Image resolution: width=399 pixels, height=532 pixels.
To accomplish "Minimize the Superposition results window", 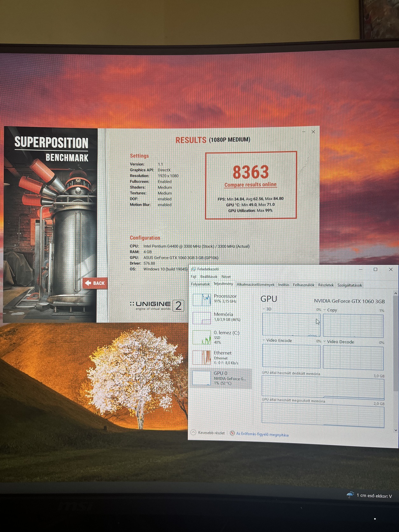I will (x=304, y=132).
